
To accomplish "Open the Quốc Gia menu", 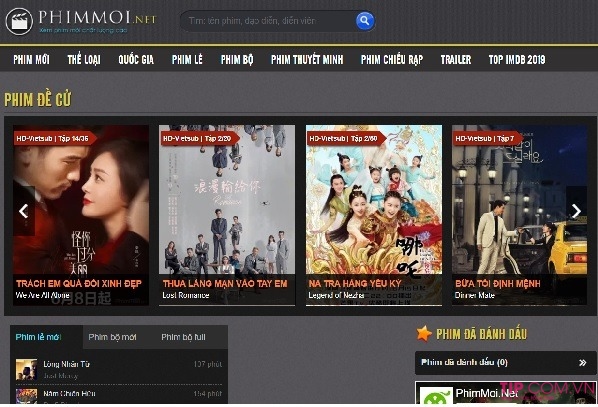I will coord(136,60).
